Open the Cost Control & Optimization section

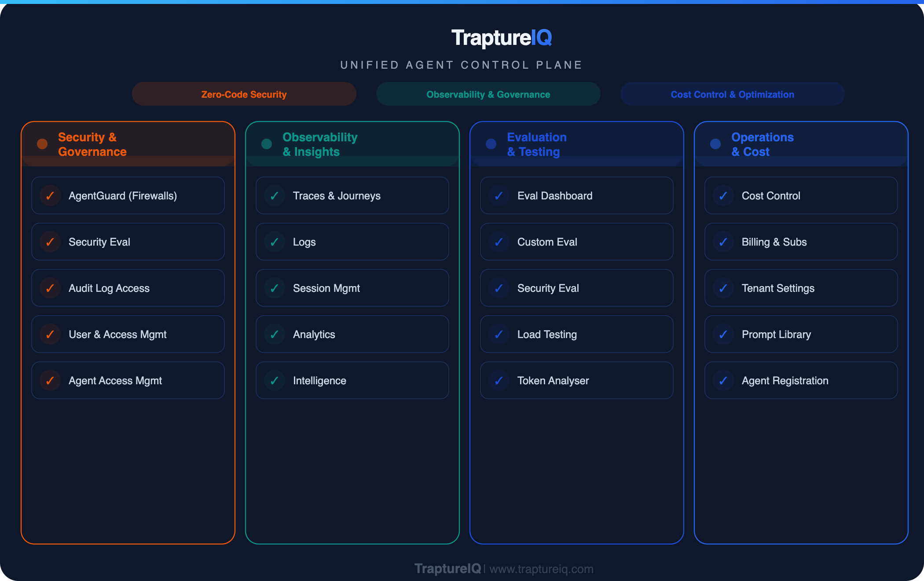[x=732, y=94]
